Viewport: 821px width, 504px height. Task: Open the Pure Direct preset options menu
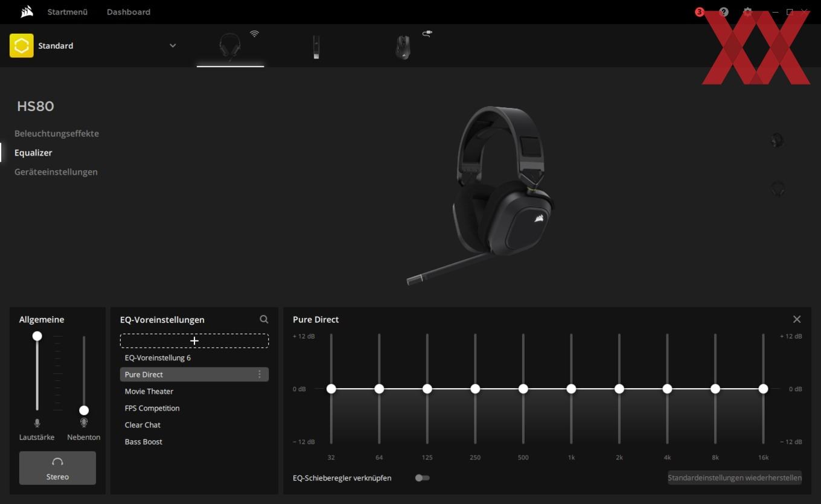pyautogui.click(x=260, y=375)
